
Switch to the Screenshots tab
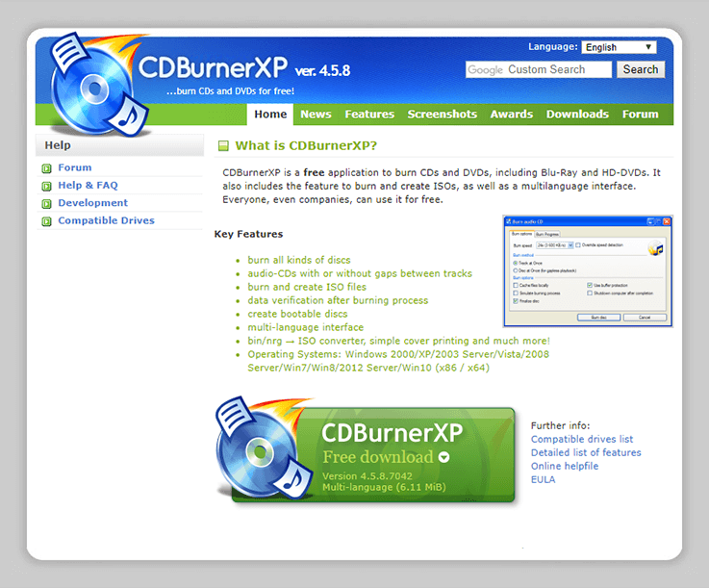tap(443, 115)
